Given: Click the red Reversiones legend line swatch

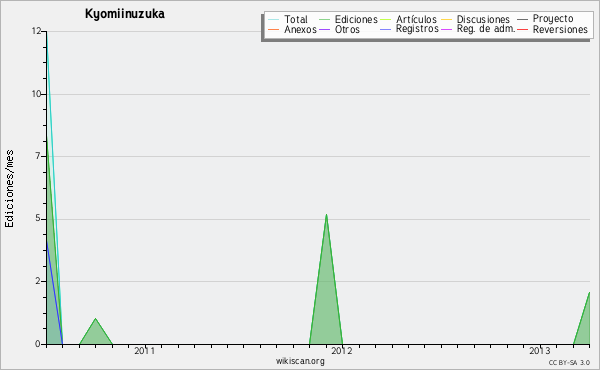Looking at the screenshot, I should point(522,29).
